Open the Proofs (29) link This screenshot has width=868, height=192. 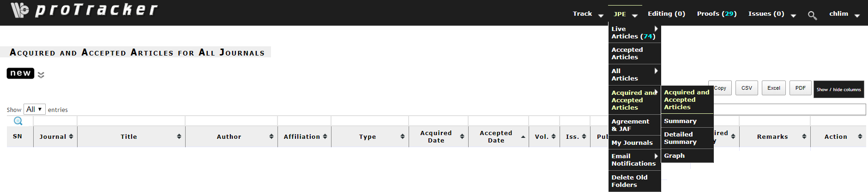(x=717, y=14)
